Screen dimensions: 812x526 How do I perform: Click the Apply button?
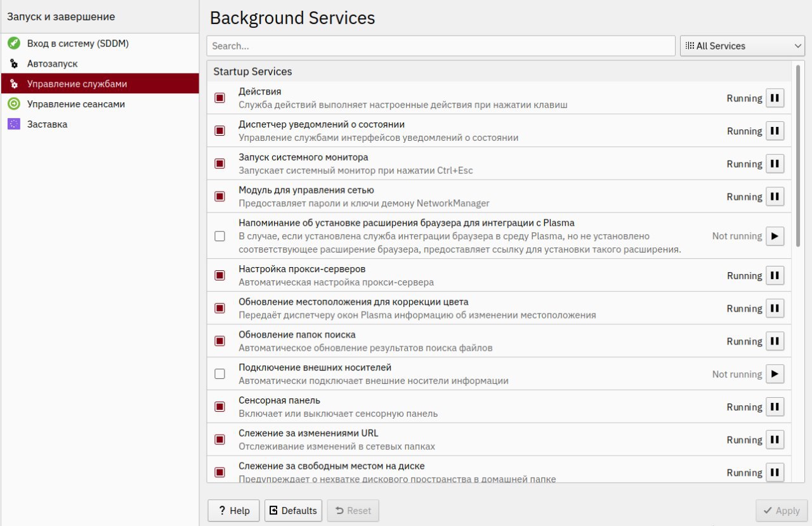[782, 511]
